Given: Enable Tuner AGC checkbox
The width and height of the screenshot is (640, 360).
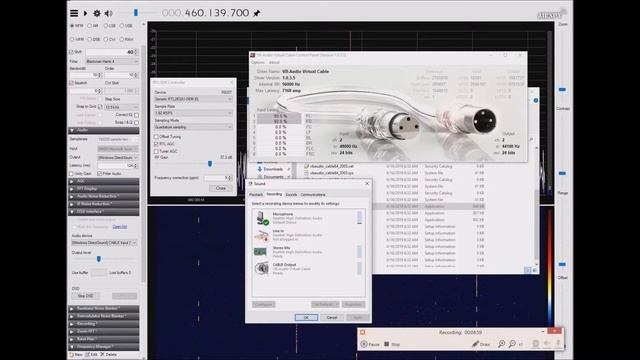Looking at the screenshot, I should pos(156,151).
